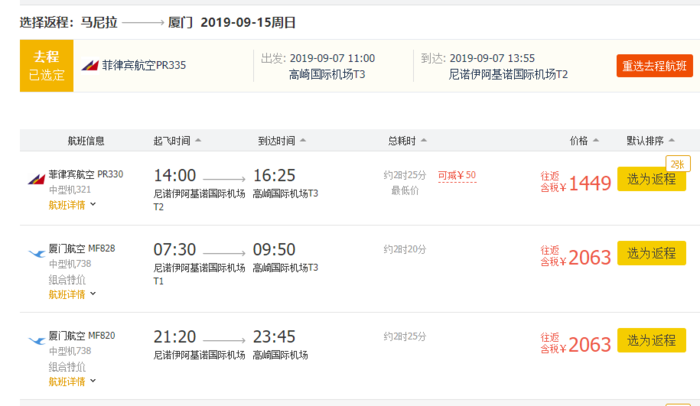Sort flights by 价格 price
Viewport: 700px width, 406px height.
[x=584, y=141]
